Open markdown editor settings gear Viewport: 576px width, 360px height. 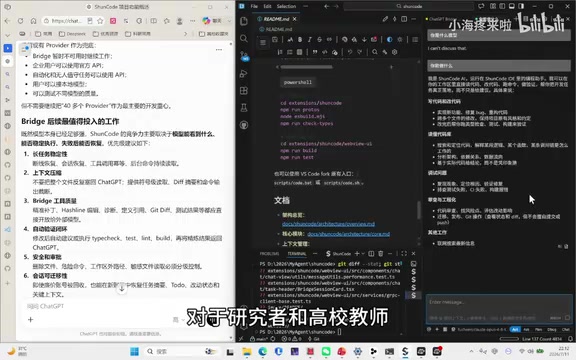[395, 52]
